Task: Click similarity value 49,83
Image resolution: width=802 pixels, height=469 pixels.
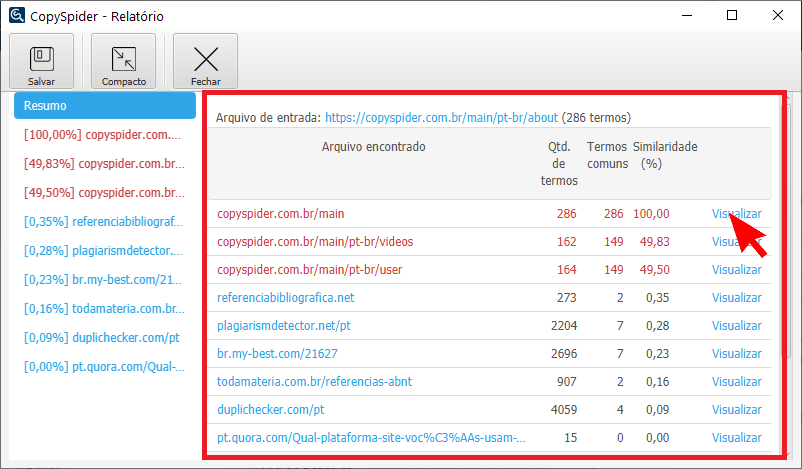Action: point(654,241)
